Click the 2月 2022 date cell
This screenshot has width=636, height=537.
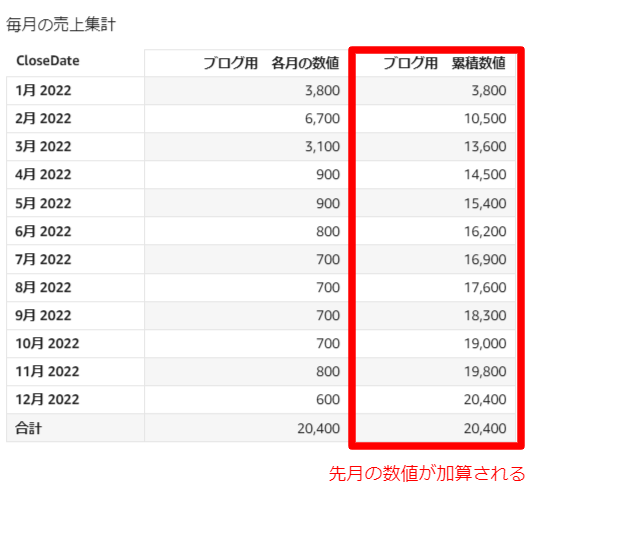(44, 118)
